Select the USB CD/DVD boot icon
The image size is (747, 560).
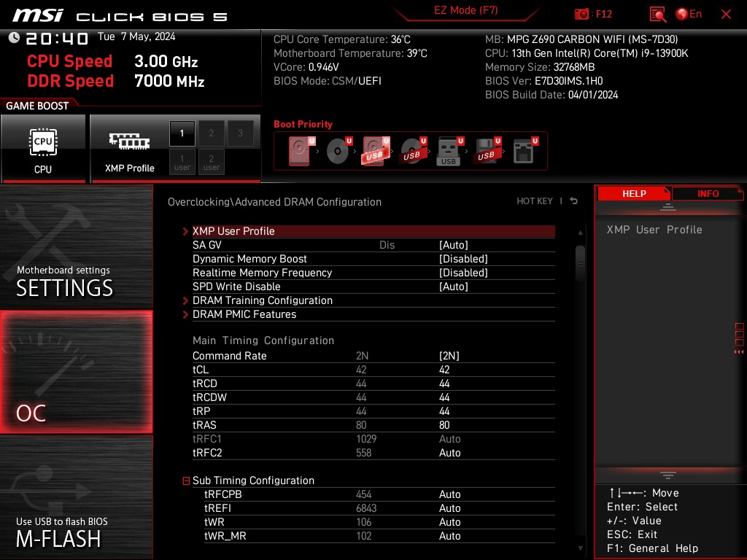pyautogui.click(x=413, y=151)
